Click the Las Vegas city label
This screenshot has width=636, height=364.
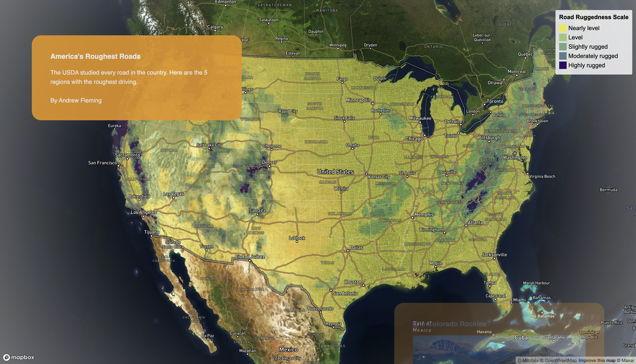[x=174, y=194]
